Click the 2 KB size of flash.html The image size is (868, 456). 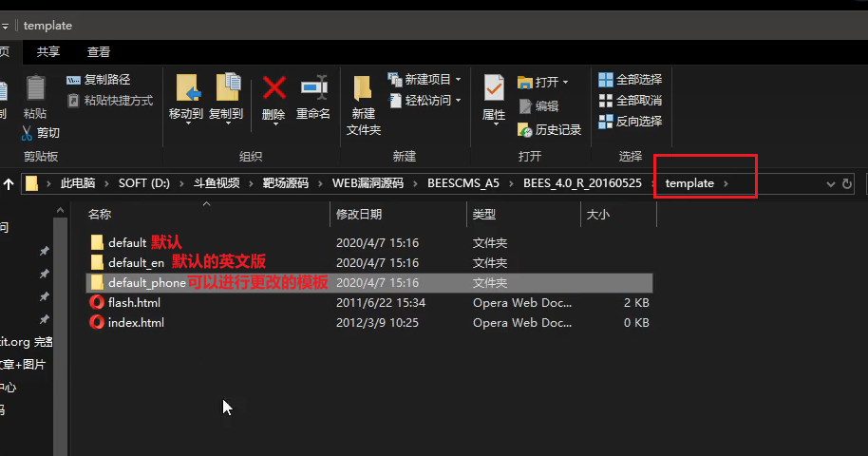636,302
